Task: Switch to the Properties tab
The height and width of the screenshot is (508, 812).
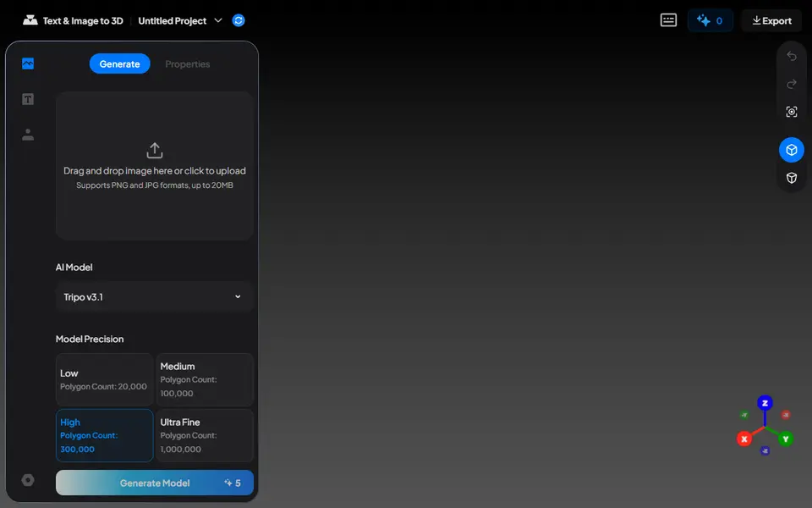Action: coord(188,63)
